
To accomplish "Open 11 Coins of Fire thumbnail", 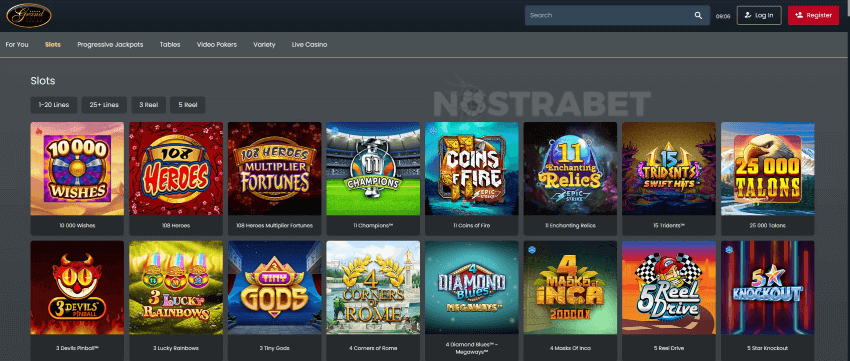I will point(472,169).
